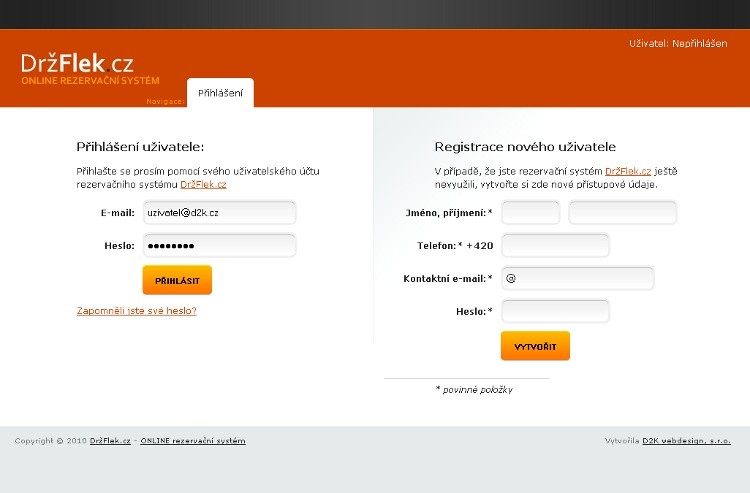Follow DržFlek.cz link in registration description
This screenshot has width=750, height=493.
click(628, 171)
